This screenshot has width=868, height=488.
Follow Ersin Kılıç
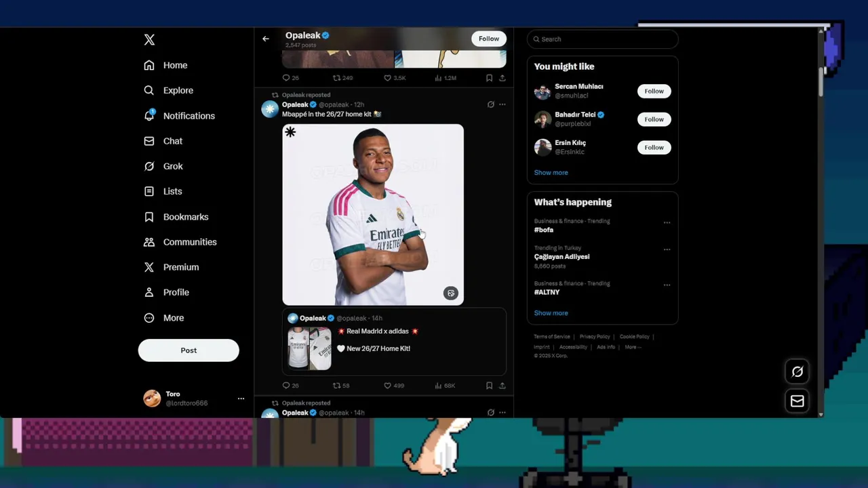click(x=654, y=147)
